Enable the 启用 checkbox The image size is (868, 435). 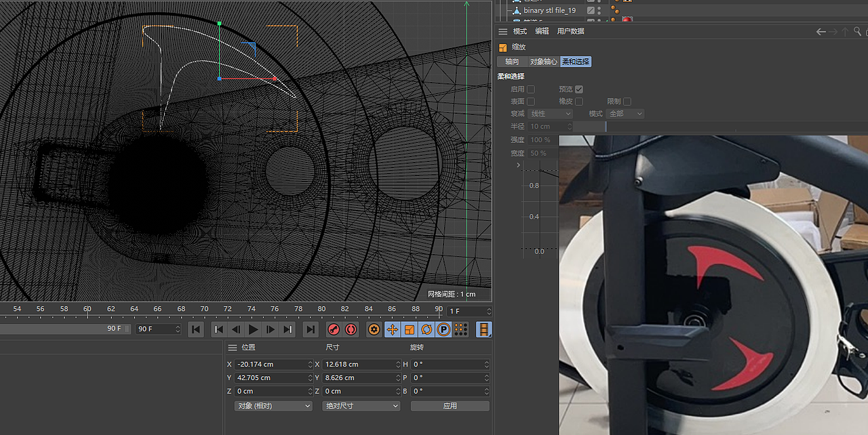[531, 89]
